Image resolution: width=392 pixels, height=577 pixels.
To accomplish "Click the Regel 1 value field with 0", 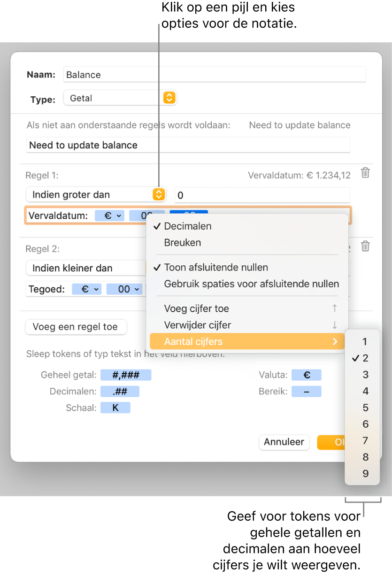I will 262,194.
